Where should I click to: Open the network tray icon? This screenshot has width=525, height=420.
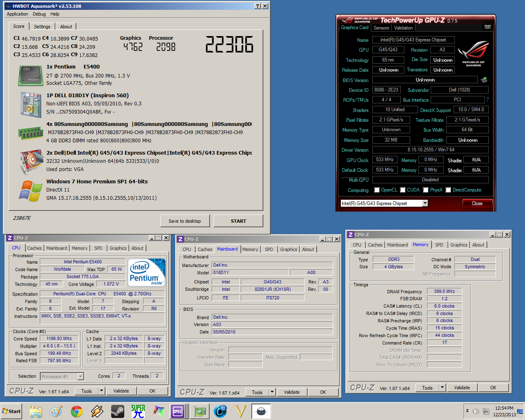click(486, 411)
